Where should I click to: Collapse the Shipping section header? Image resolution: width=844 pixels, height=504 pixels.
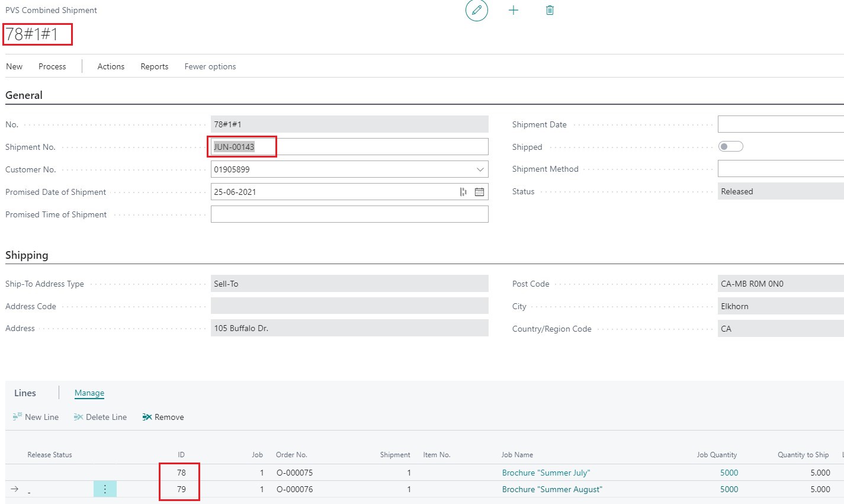pyautogui.click(x=27, y=255)
